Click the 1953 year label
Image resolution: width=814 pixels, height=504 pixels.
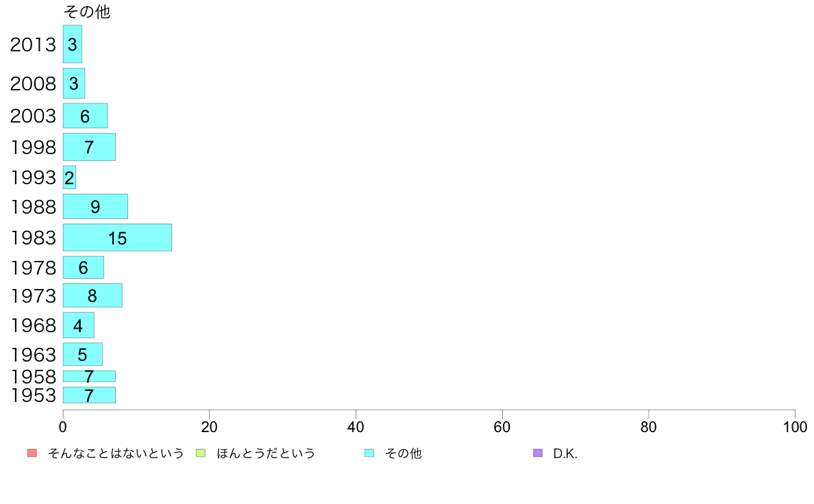coord(33,396)
